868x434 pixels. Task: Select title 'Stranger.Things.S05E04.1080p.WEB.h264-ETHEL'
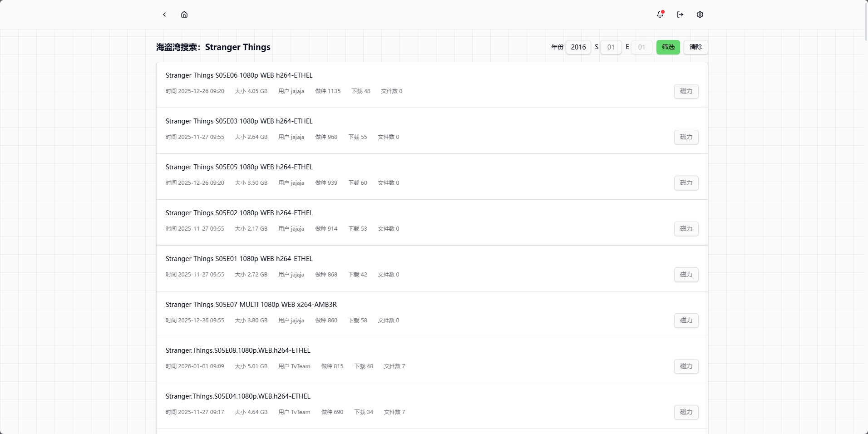(x=238, y=396)
